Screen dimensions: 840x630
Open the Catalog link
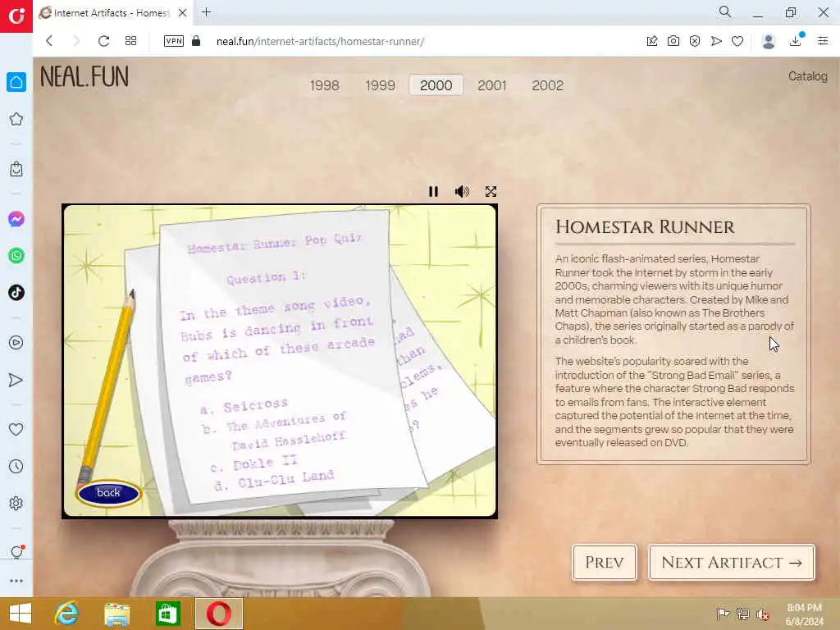coord(807,76)
